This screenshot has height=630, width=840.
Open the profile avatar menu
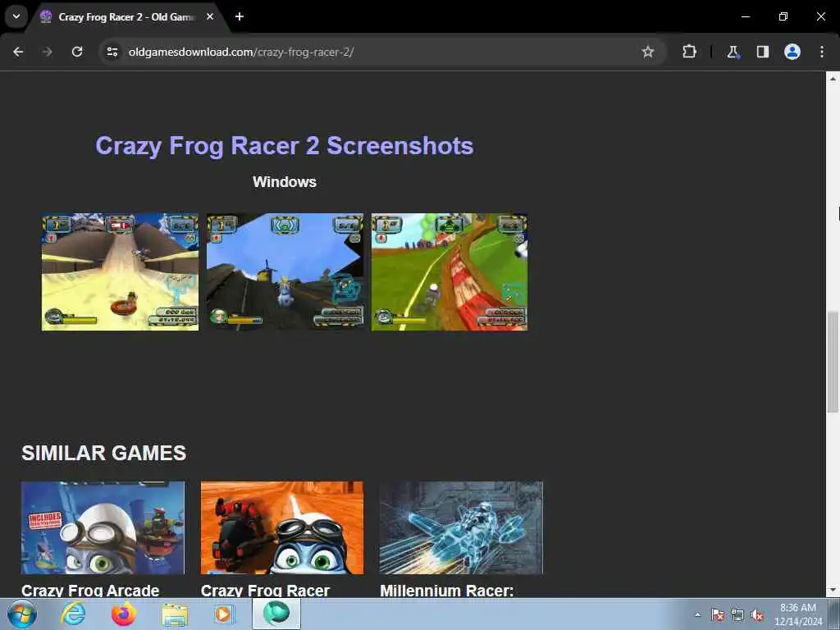point(792,52)
